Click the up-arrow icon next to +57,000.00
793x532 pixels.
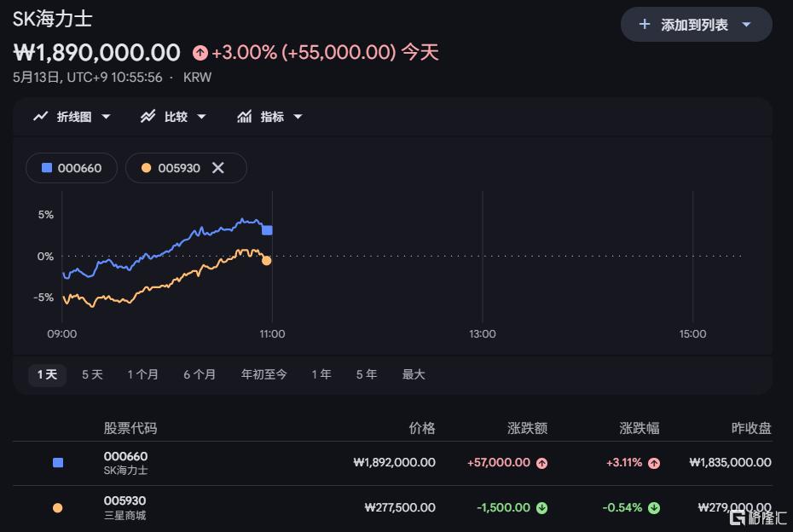[x=541, y=463]
